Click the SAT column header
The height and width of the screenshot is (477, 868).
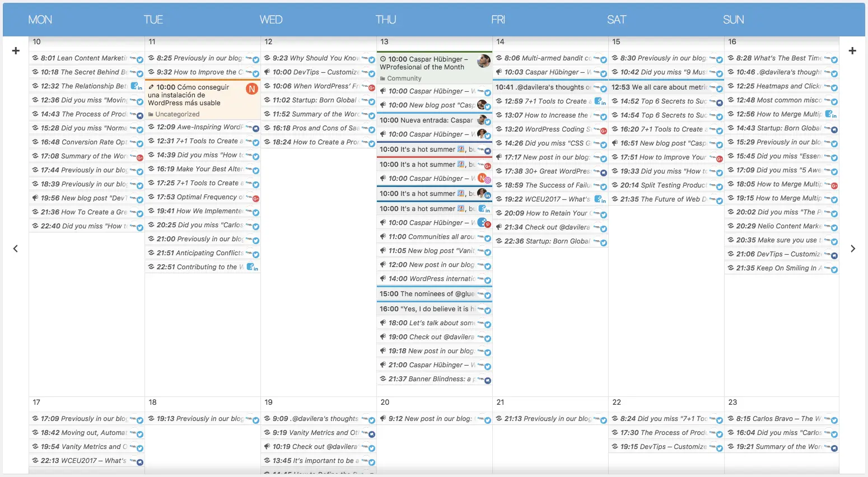point(617,20)
